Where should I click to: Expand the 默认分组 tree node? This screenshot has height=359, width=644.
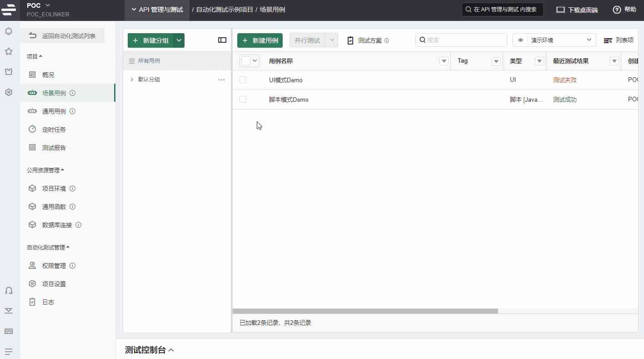132,80
